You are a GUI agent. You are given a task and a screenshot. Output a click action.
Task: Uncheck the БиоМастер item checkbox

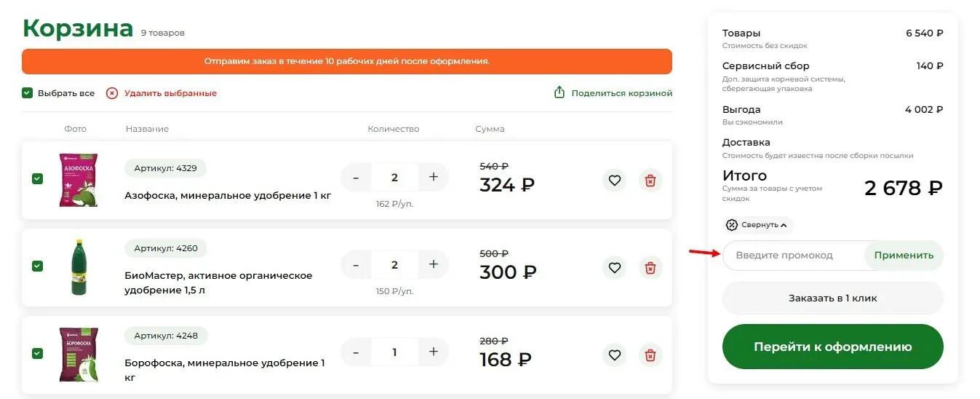point(37,266)
